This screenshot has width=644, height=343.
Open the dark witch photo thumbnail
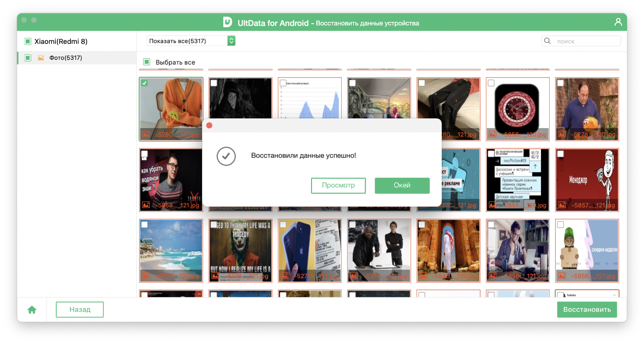click(x=240, y=98)
